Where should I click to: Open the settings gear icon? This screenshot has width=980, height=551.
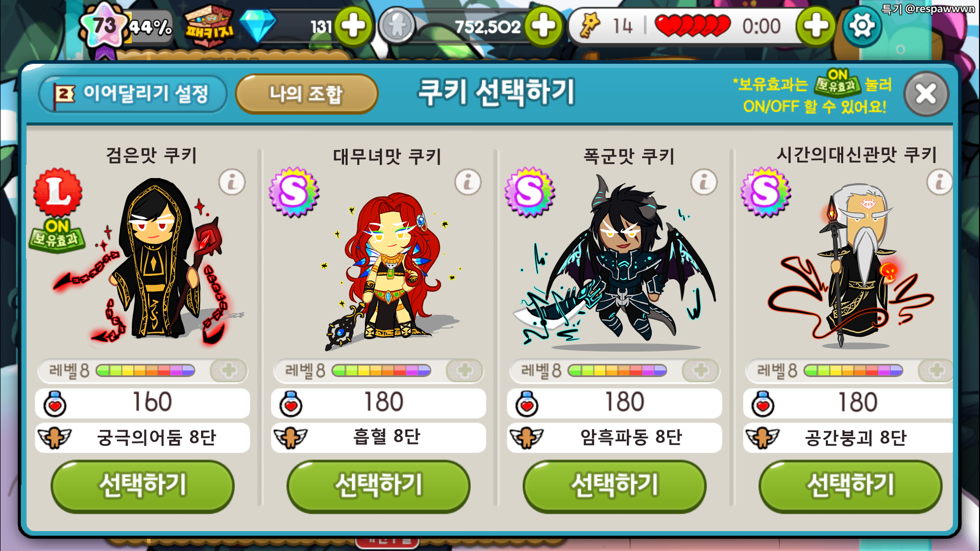[862, 26]
